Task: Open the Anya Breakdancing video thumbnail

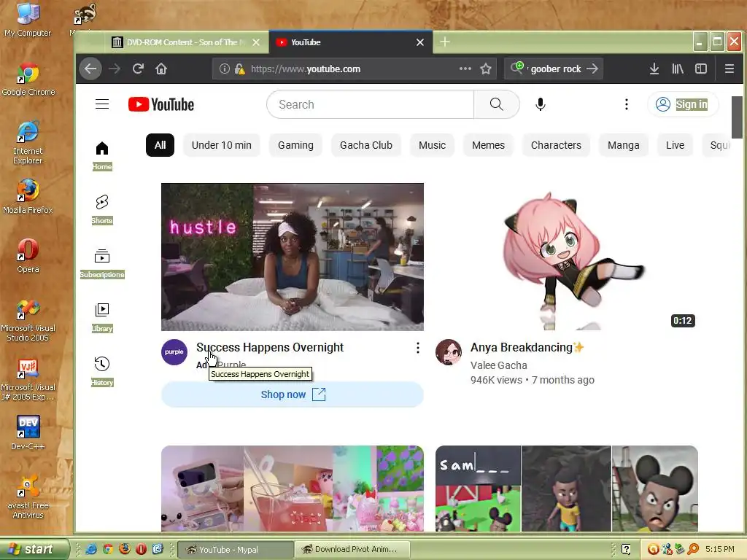Action: click(567, 257)
